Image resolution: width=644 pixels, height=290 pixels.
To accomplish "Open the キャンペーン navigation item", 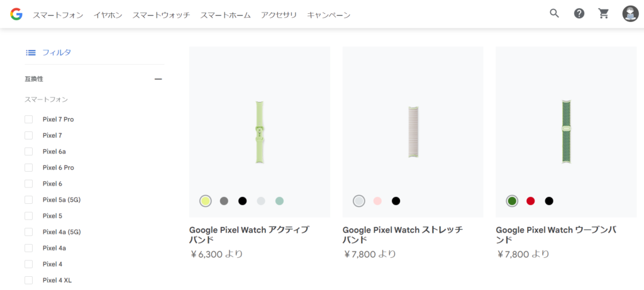I will coord(328,14).
